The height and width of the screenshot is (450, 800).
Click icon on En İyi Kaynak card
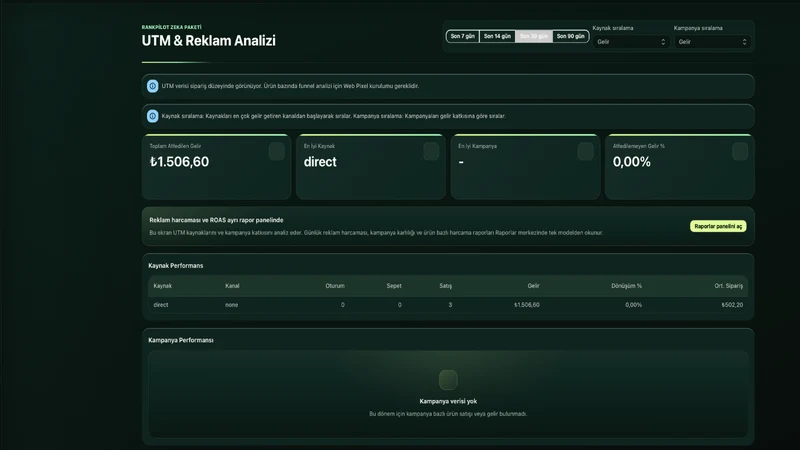pyautogui.click(x=431, y=152)
